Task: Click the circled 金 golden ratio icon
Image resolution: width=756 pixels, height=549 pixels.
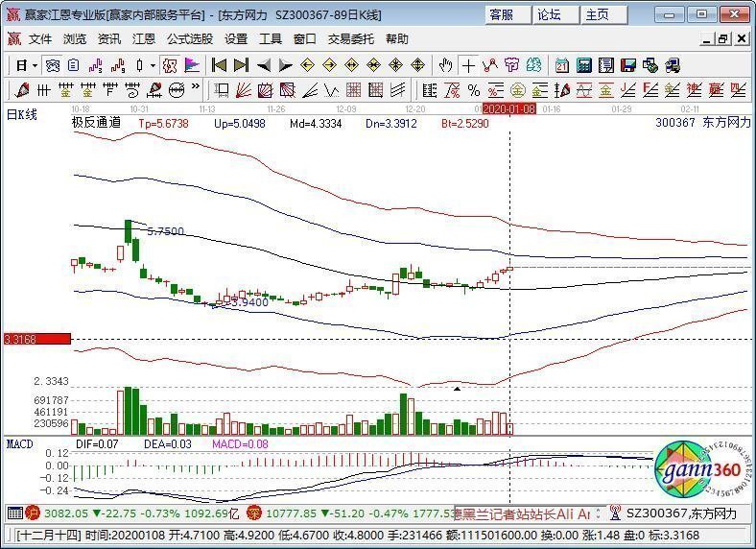Action: pyautogui.click(x=518, y=90)
